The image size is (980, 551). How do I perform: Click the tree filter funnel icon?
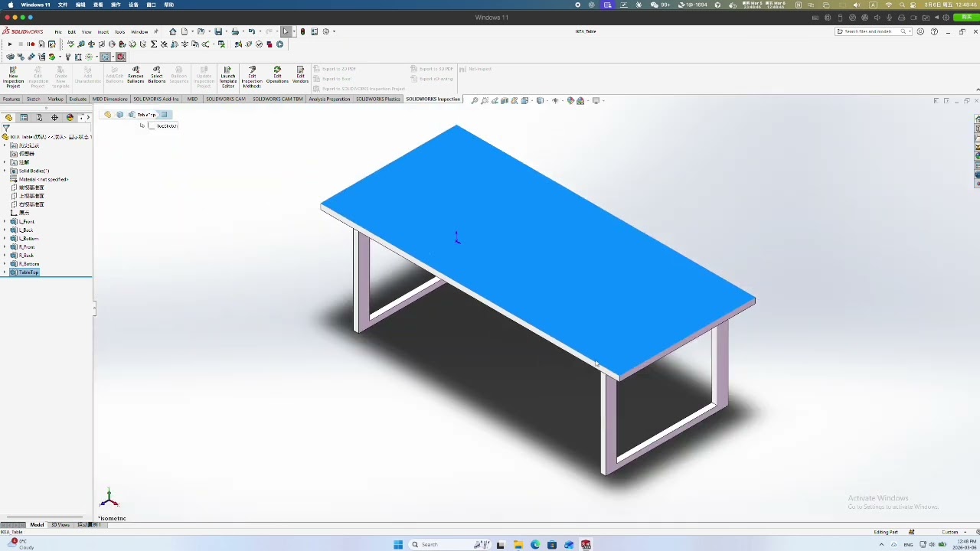[x=6, y=128]
